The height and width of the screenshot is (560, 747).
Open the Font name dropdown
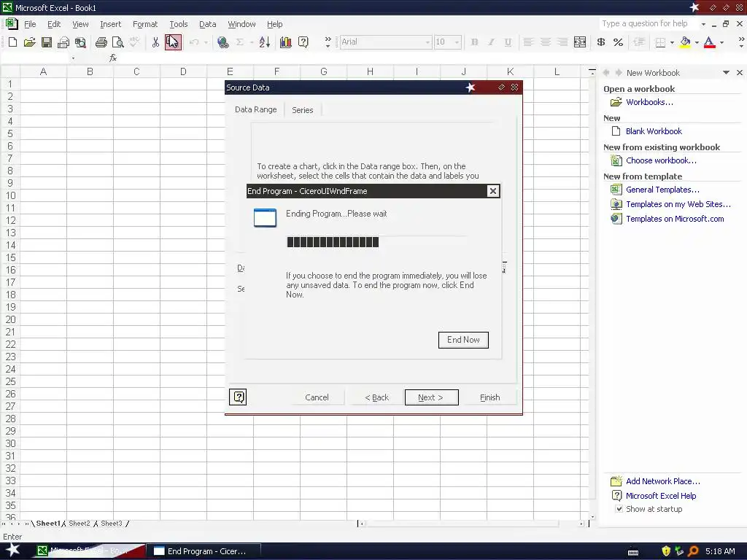coord(427,42)
